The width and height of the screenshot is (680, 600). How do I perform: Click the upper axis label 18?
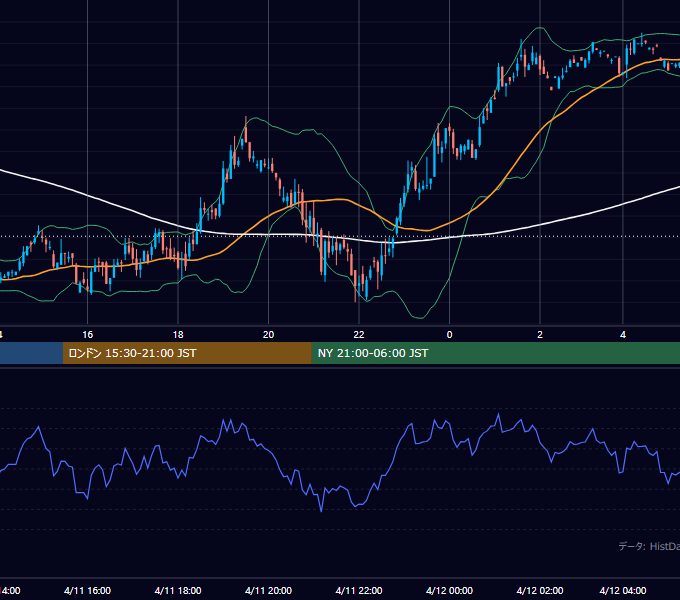click(x=178, y=335)
